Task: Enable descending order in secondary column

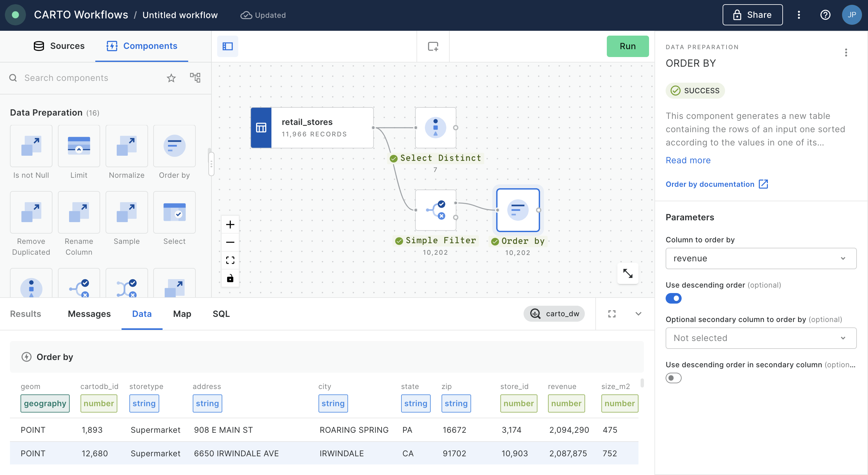Action: 673,378
